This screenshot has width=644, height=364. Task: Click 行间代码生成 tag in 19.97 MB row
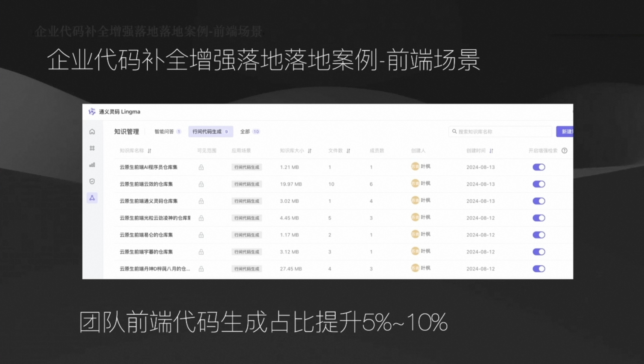click(247, 184)
